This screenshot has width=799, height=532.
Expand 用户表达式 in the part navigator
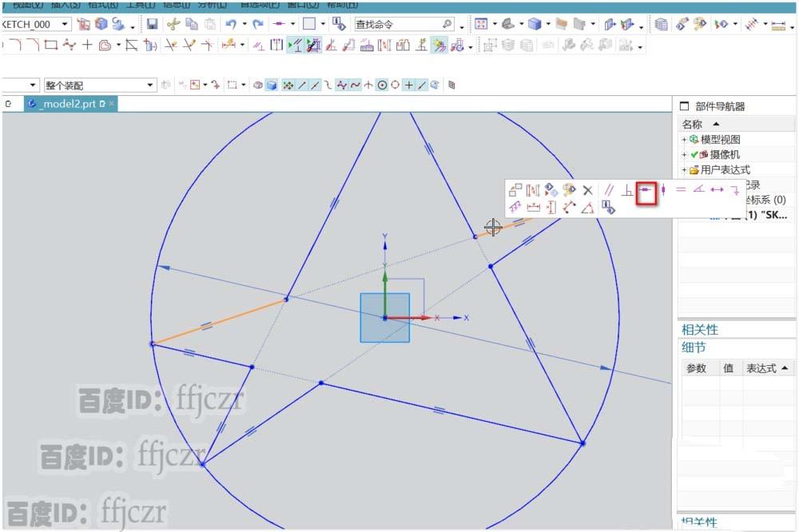684,169
